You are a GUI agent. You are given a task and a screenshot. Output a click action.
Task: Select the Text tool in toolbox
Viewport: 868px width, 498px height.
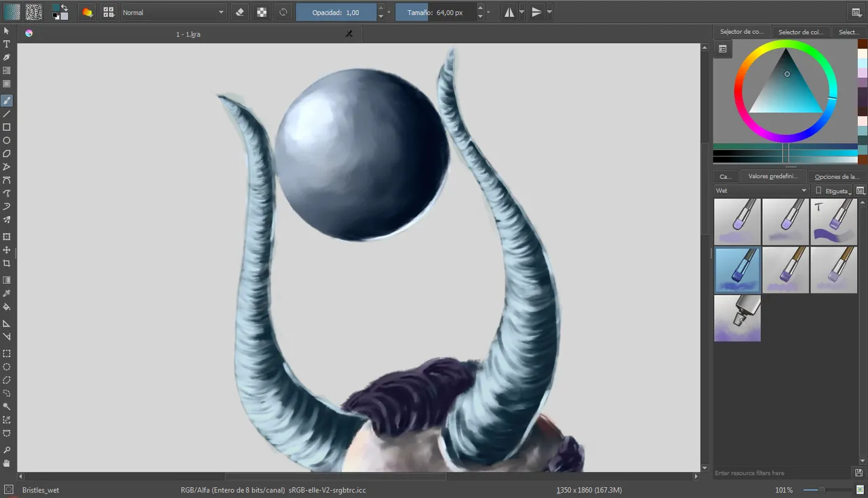click(7, 44)
